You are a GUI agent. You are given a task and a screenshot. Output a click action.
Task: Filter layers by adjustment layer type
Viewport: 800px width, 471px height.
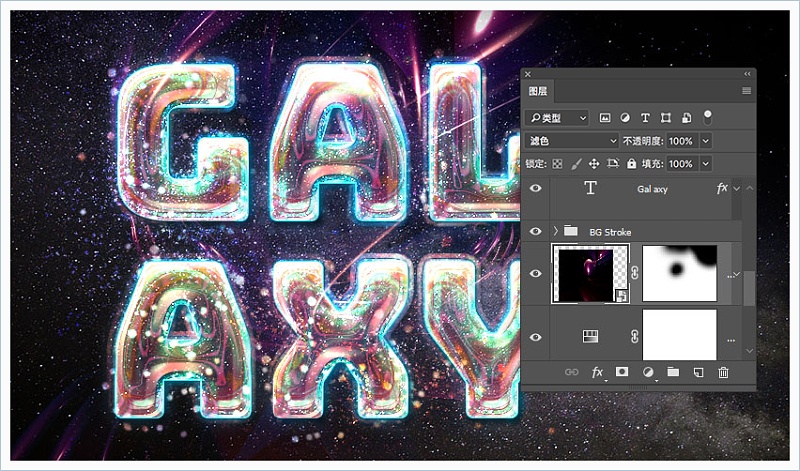[x=625, y=118]
